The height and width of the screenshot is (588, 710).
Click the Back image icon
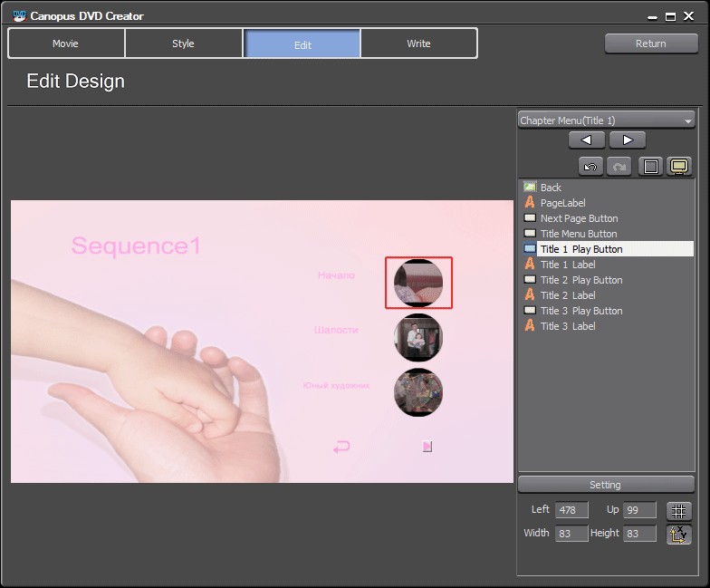[x=530, y=187]
